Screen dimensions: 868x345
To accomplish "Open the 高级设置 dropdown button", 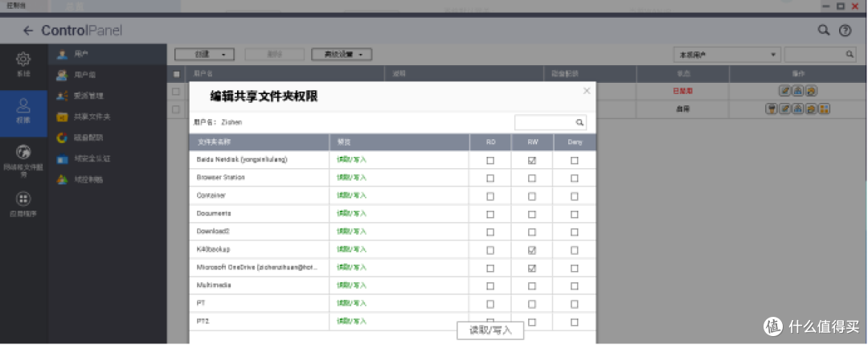I will pyautogui.click(x=341, y=54).
